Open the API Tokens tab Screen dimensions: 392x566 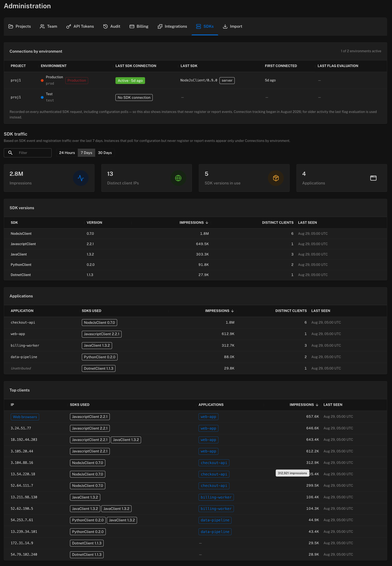click(x=80, y=26)
